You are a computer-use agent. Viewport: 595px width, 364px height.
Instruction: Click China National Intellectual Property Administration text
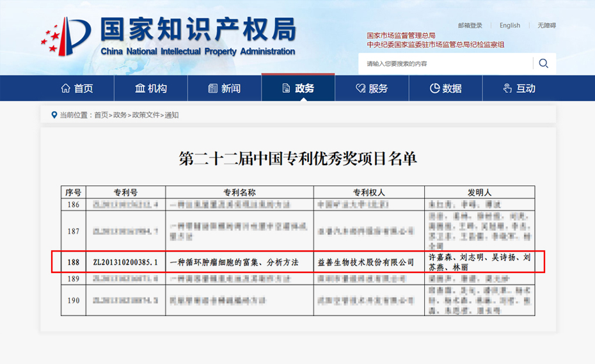point(198,51)
